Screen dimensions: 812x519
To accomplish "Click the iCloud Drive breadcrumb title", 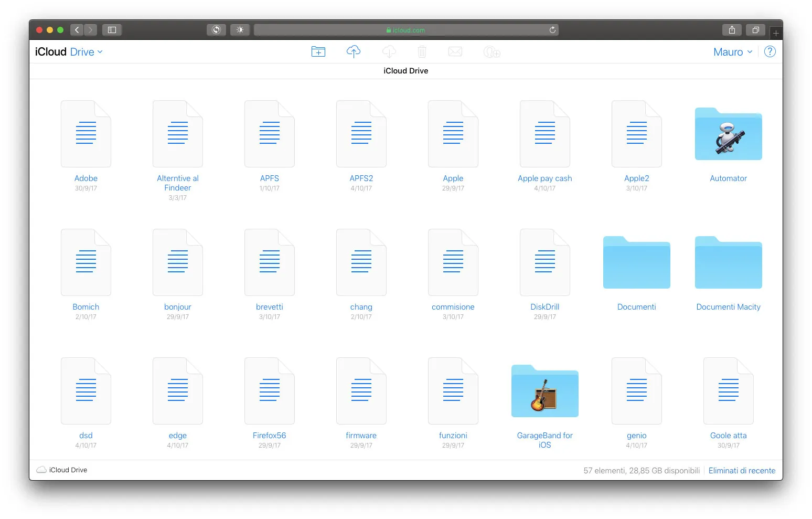I will [405, 70].
